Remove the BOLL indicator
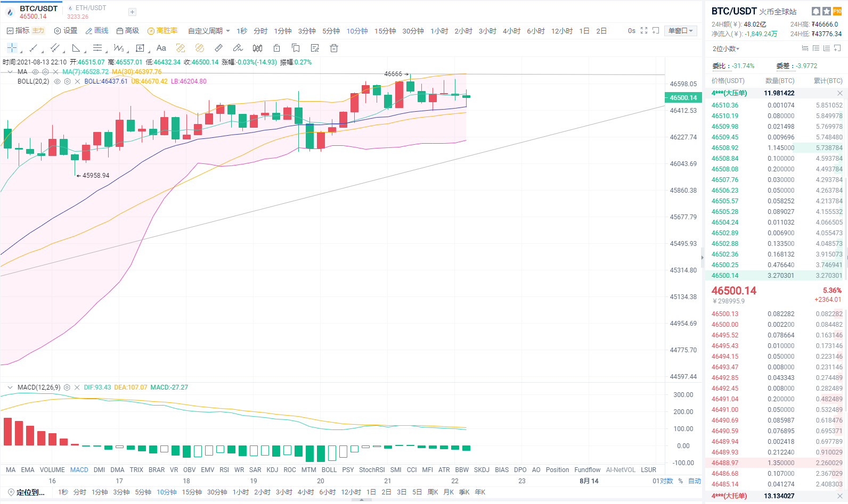 [x=77, y=81]
